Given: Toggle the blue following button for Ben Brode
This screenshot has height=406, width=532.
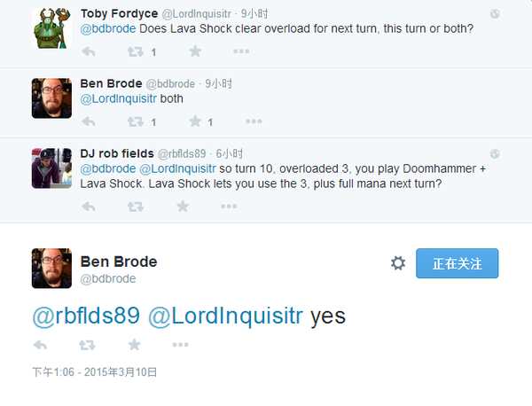Looking at the screenshot, I should coord(457,263).
